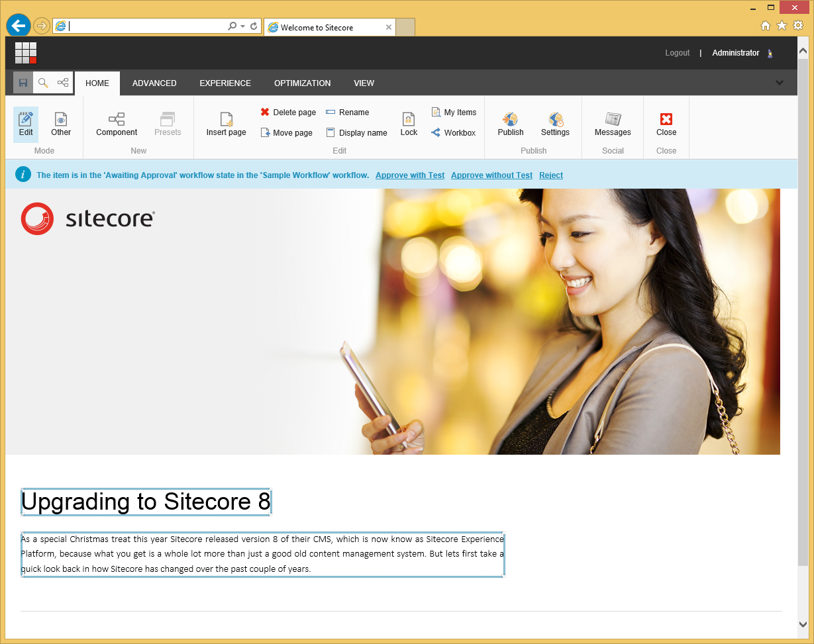Click Approve with Test link
814x644 pixels.
tap(410, 175)
